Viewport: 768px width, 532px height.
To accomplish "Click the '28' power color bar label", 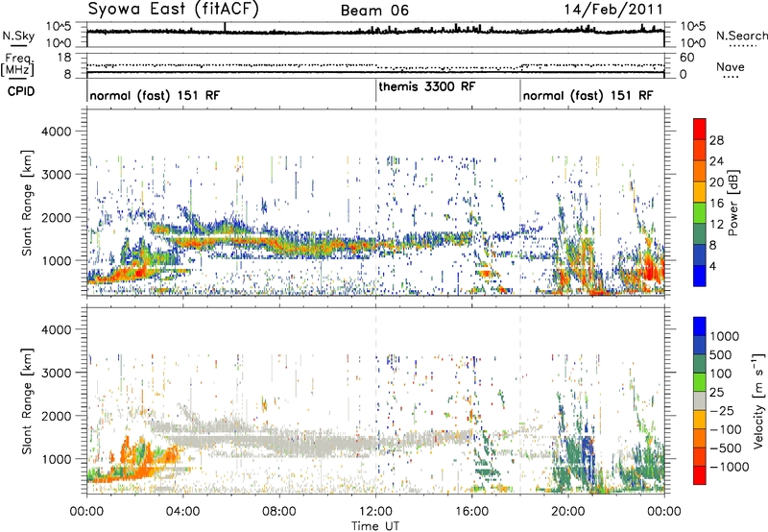I will click(716, 140).
